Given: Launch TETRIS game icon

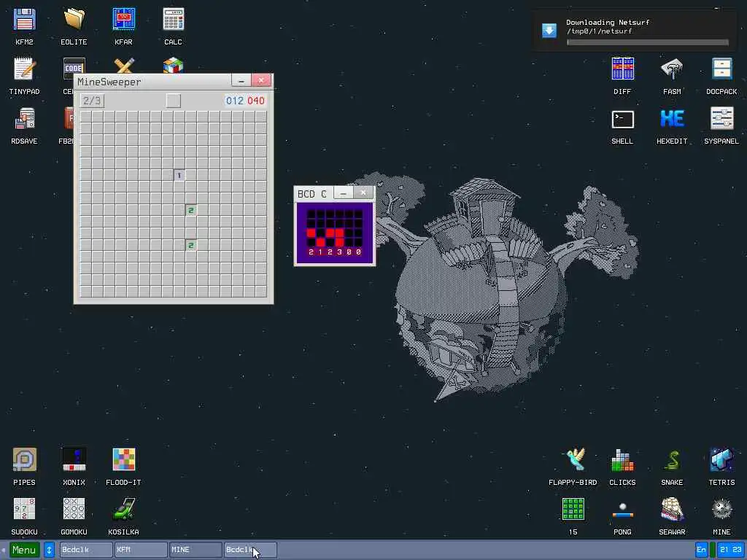Looking at the screenshot, I should (721, 467).
